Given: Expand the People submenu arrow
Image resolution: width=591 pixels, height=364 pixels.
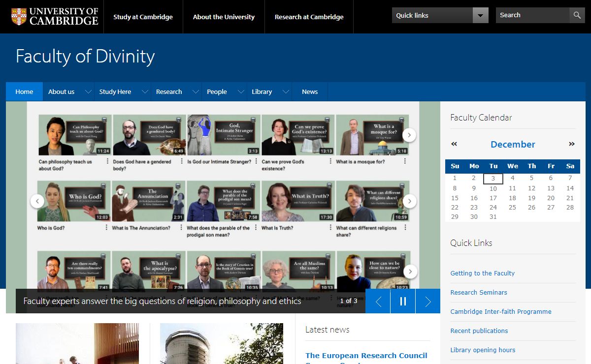Looking at the screenshot, I should point(241,91).
